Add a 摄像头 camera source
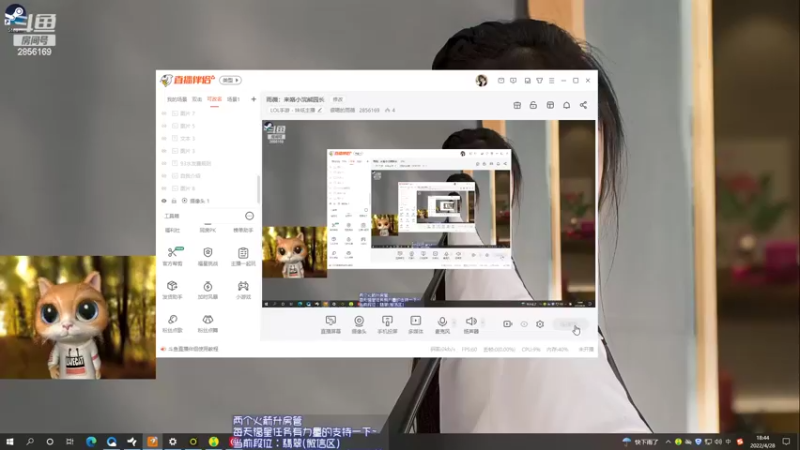The height and width of the screenshot is (450, 800). (x=359, y=324)
